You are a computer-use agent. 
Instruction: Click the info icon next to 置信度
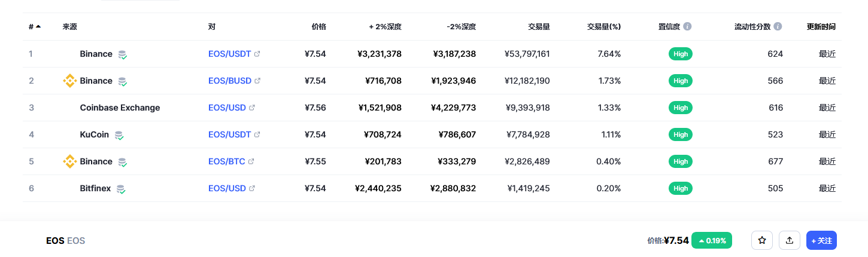687,27
